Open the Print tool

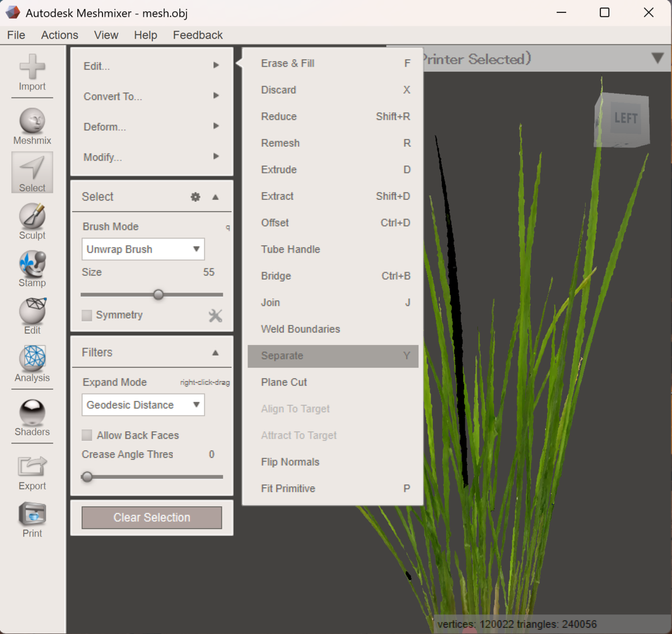tap(32, 520)
